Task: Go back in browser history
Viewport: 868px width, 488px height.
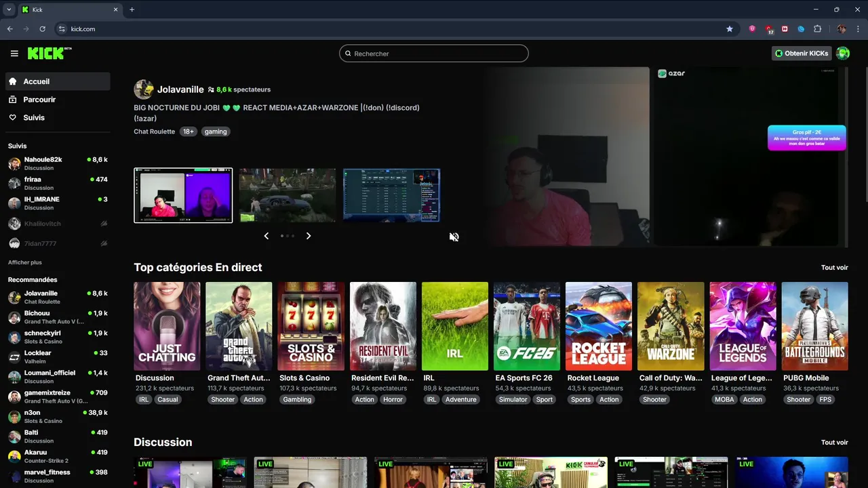Action: coord(9,29)
